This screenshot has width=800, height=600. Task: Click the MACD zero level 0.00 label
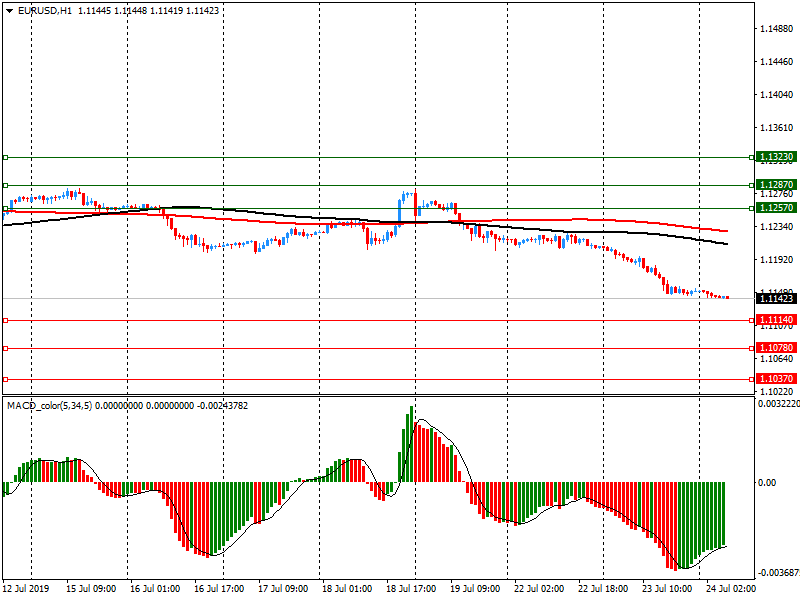click(767, 482)
